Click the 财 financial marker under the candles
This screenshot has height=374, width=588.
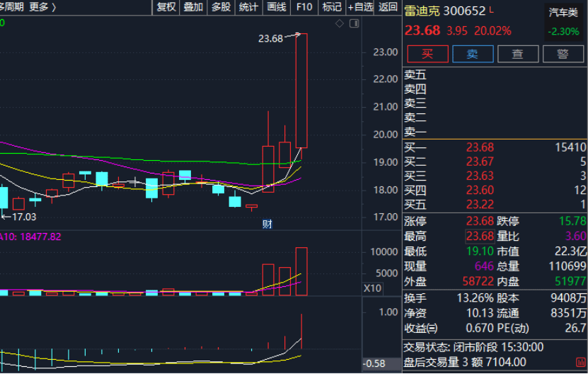pyautogui.click(x=267, y=224)
